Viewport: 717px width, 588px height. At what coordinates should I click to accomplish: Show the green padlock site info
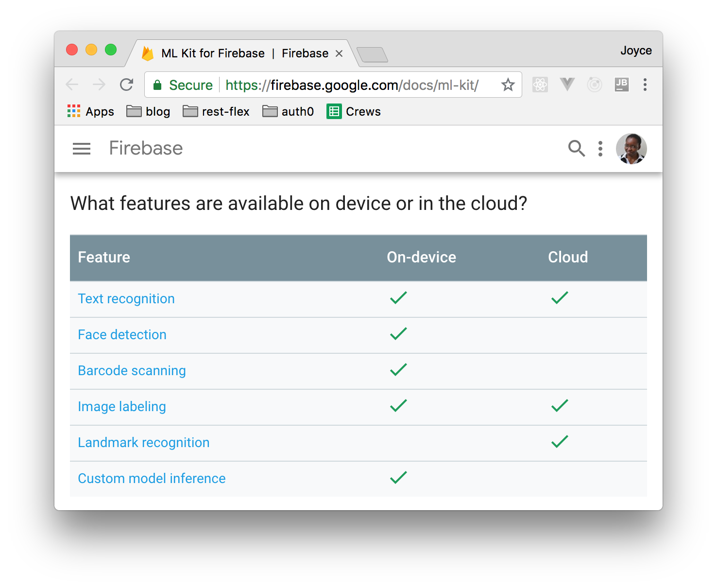(x=157, y=85)
